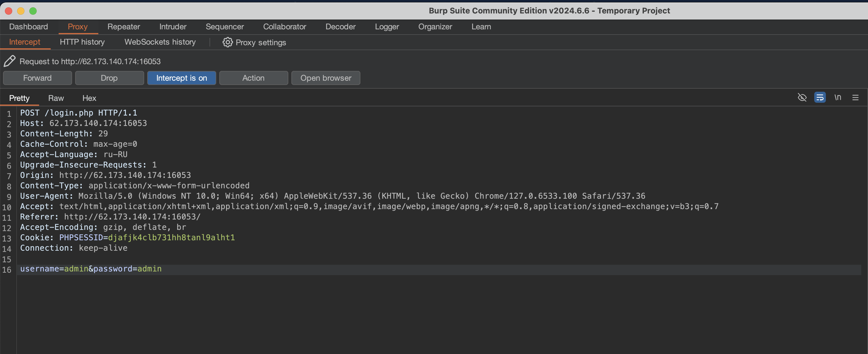Open the Intruder tab
The image size is (868, 354).
173,27
